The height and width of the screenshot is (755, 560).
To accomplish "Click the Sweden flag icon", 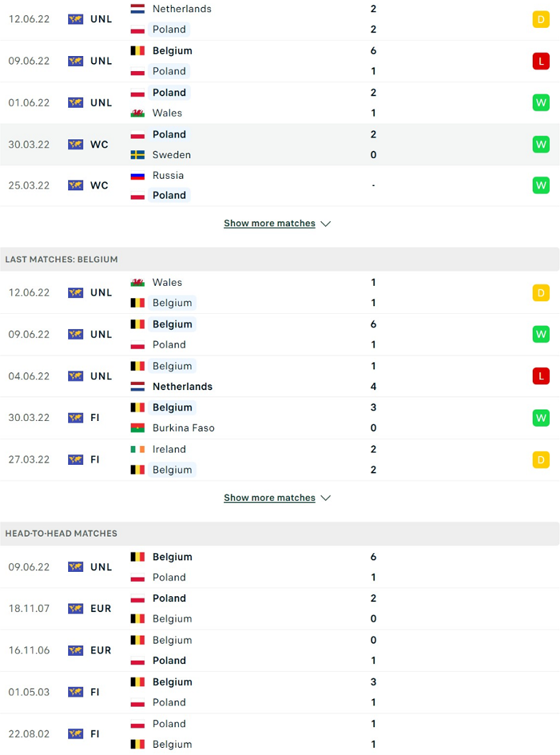I will point(138,155).
